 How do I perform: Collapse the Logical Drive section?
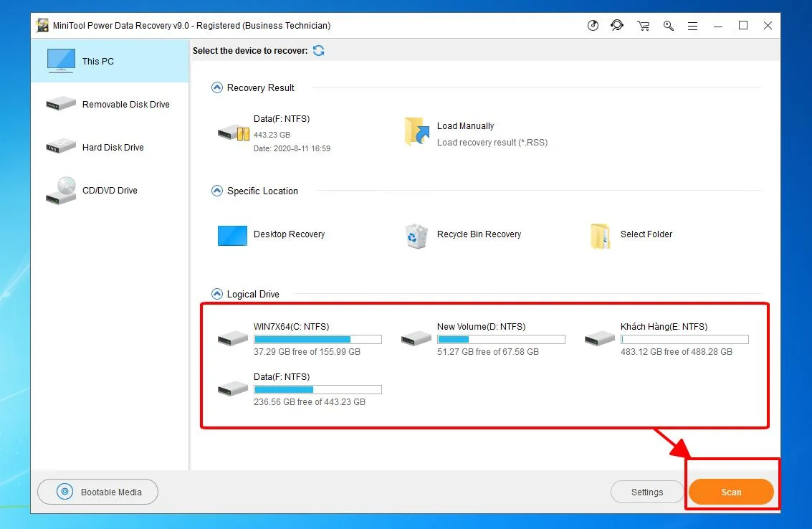pos(217,294)
